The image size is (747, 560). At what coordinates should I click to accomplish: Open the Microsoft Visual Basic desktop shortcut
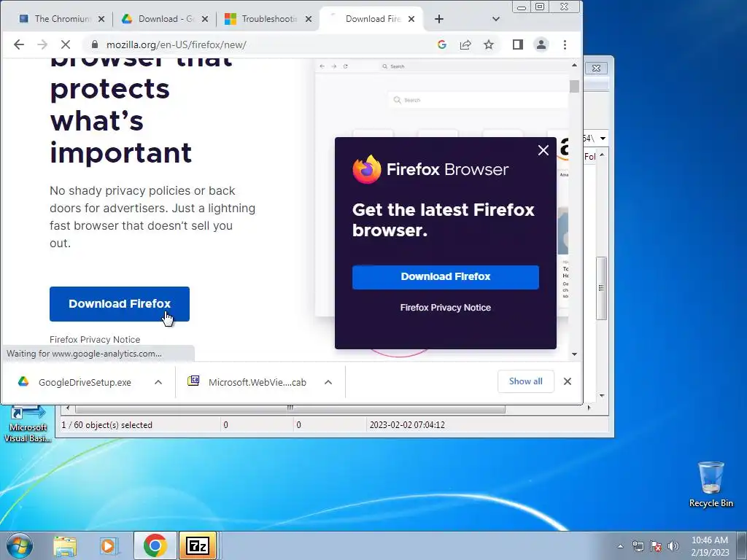(x=28, y=424)
